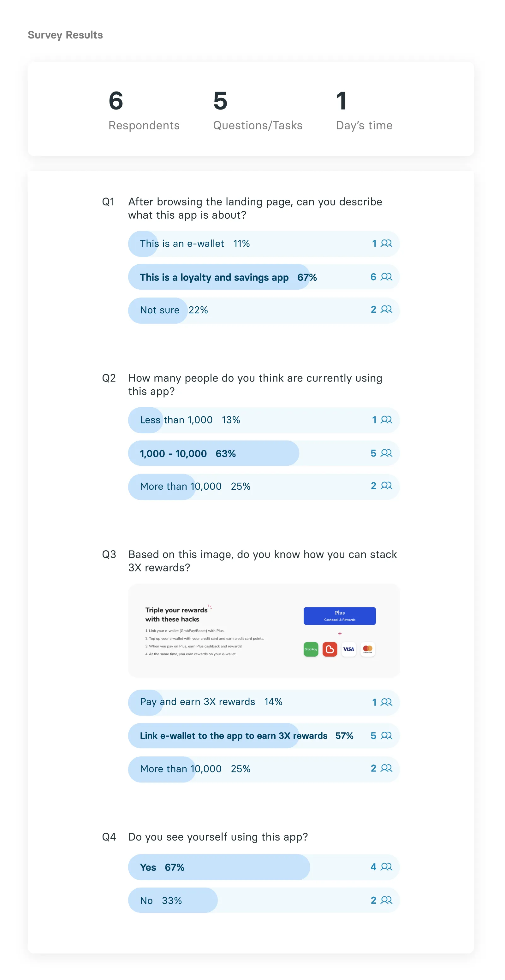
Task: Click people icon on No 33% row
Action: [386, 900]
